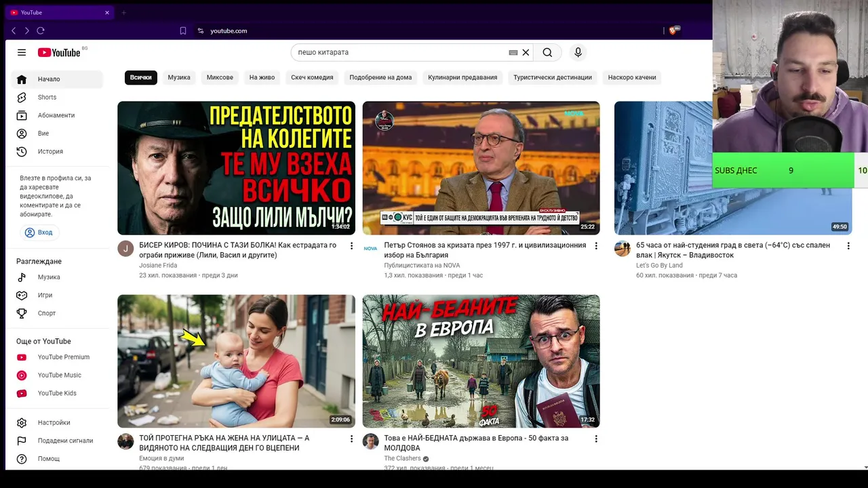The width and height of the screenshot is (868, 488).
Task: Bookmark this page icon
Action: (183, 30)
